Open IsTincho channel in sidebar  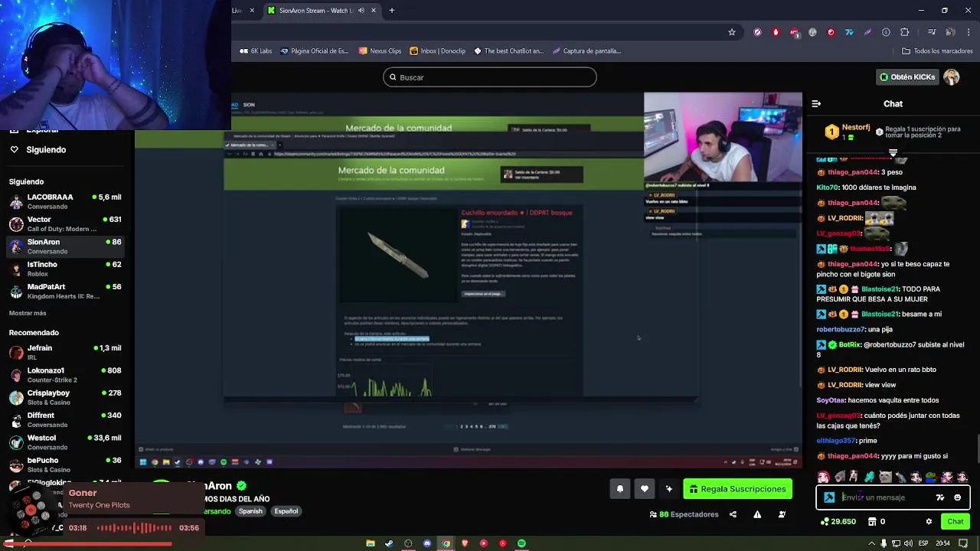click(x=67, y=269)
